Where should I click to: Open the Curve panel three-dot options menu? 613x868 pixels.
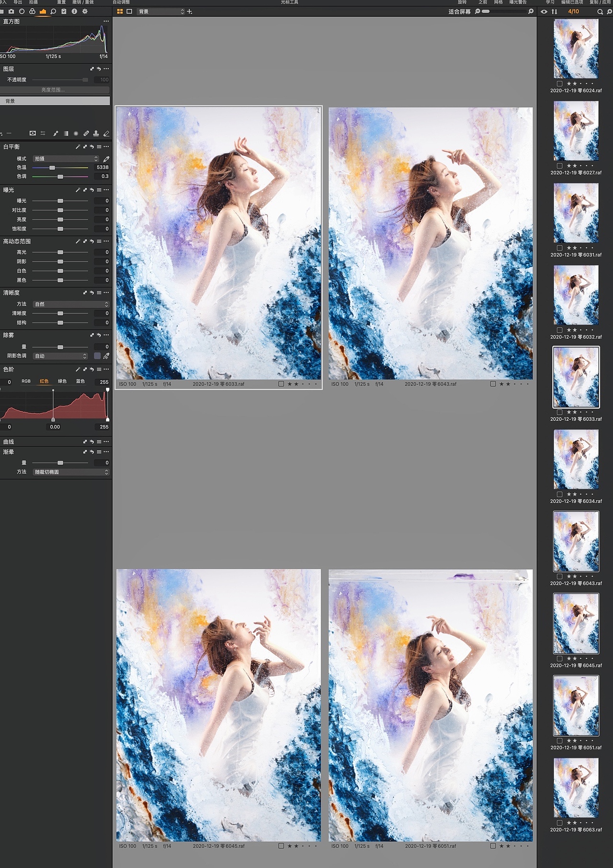coord(106,442)
